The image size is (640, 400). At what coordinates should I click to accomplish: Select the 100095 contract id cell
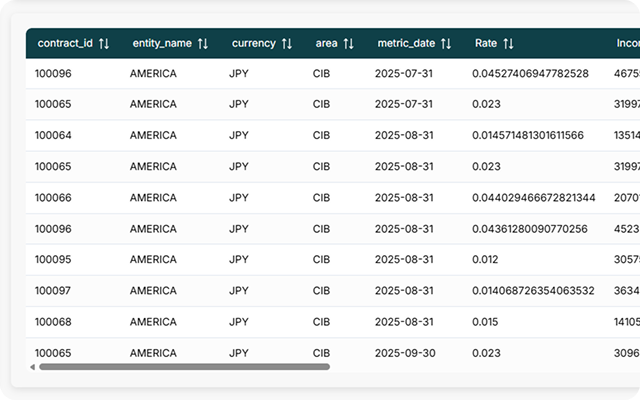[x=53, y=260]
